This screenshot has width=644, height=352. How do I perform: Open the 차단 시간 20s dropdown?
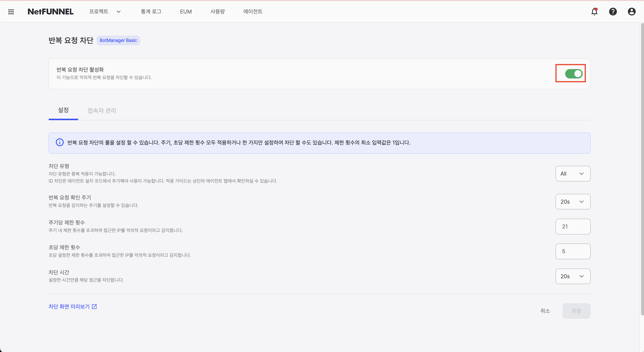tap(573, 276)
